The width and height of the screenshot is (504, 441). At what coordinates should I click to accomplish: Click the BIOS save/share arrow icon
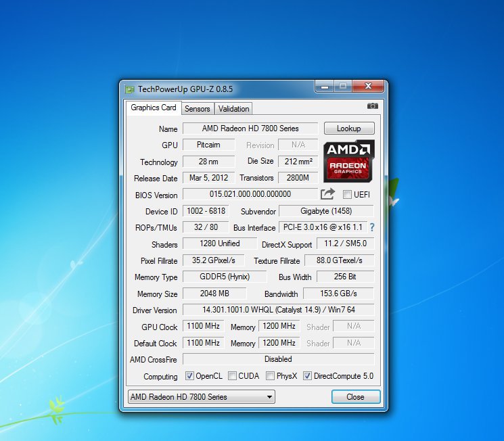327,194
